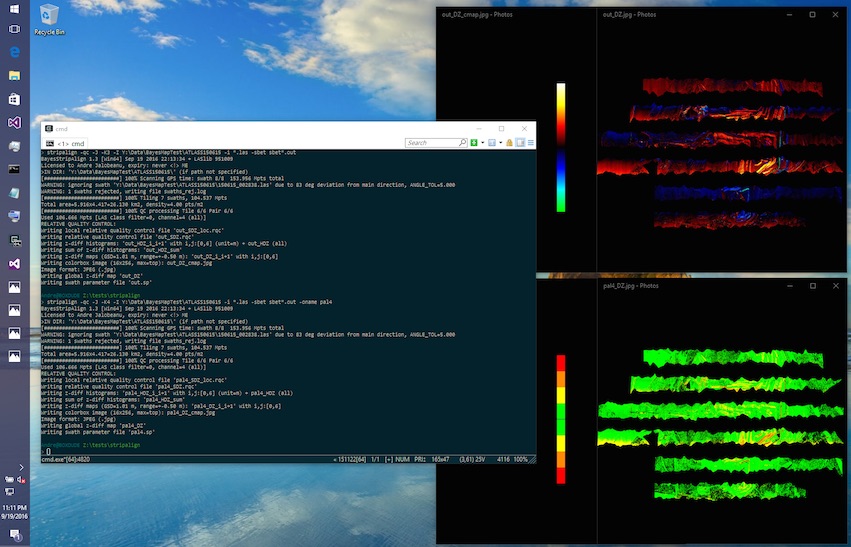Screen dimensions: 851x547
Task: Click the 'PRI:' status bar entry
Action: pos(420,460)
